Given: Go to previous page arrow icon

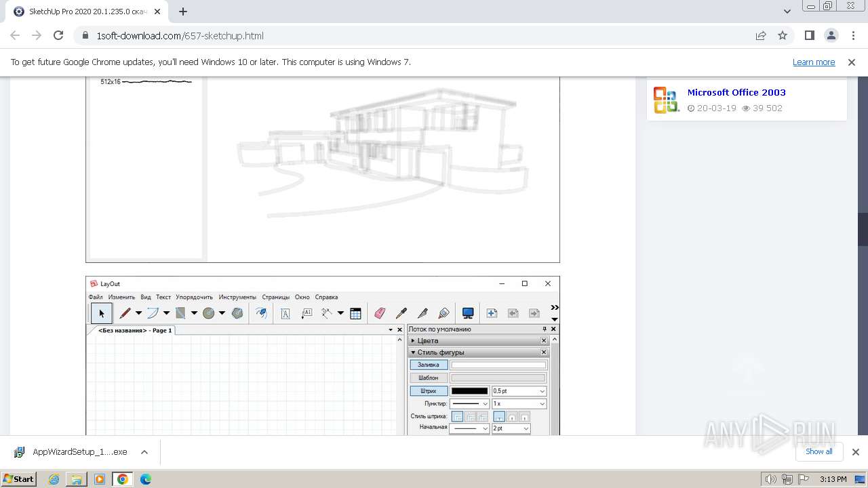Looking at the screenshot, I should (513, 313).
